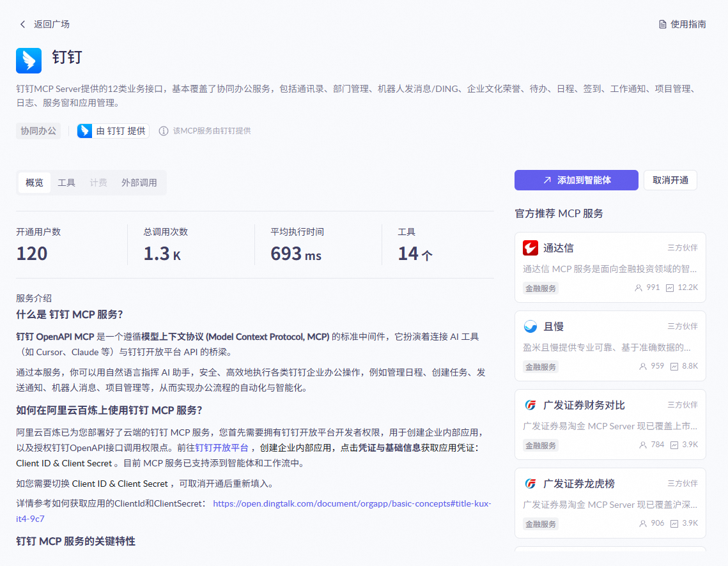Screen dimensions: 728x566
Task: Click user icon on 广发证券龙虎榜 card
Action: pos(643,523)
